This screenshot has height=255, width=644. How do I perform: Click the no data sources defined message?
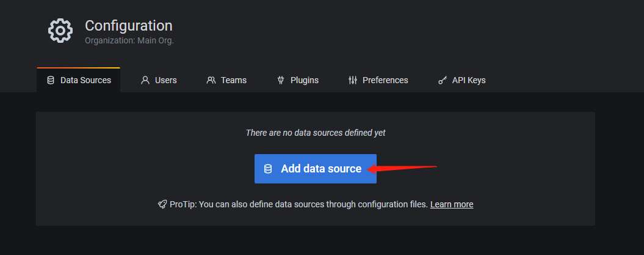316,133
